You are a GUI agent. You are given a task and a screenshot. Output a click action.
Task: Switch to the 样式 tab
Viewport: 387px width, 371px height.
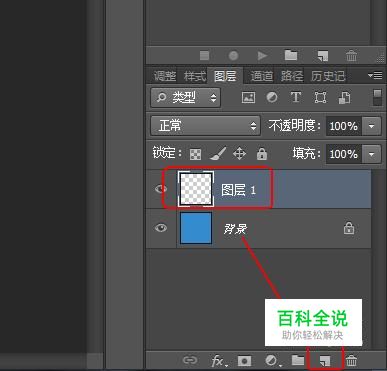click(x=195, y=76)
